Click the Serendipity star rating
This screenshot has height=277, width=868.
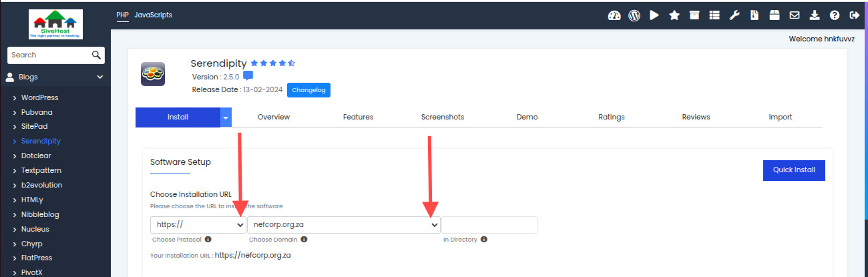tap(273, 63)
